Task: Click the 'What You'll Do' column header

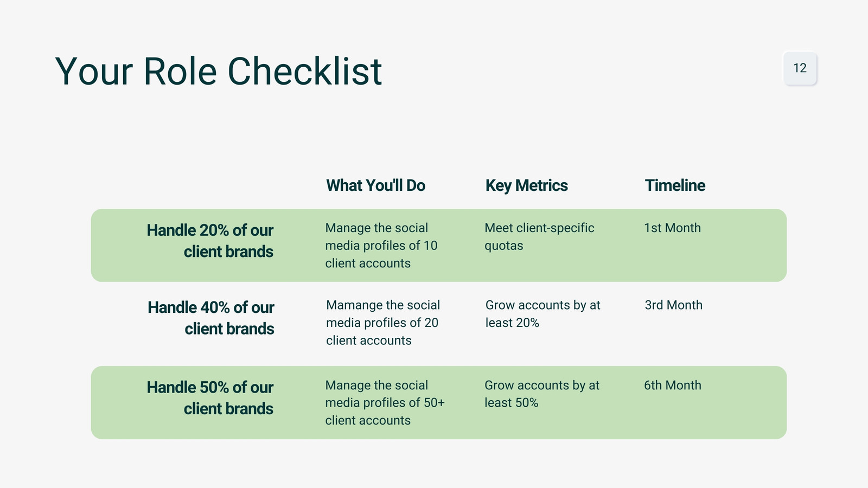Action: tap(375, 185)
